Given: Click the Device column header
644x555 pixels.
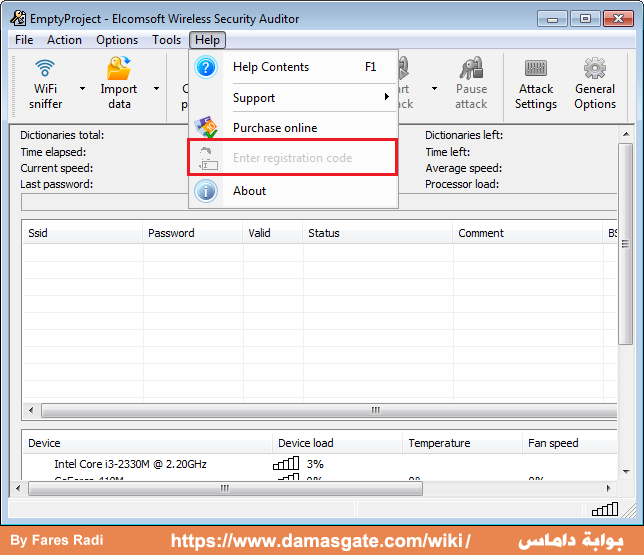Looking at the screenshot, I should [x=147, y=443].
